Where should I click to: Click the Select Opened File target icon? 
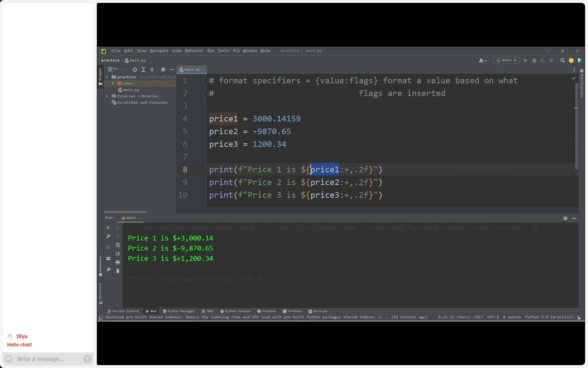pyautogui.click(x=135, y=70)
